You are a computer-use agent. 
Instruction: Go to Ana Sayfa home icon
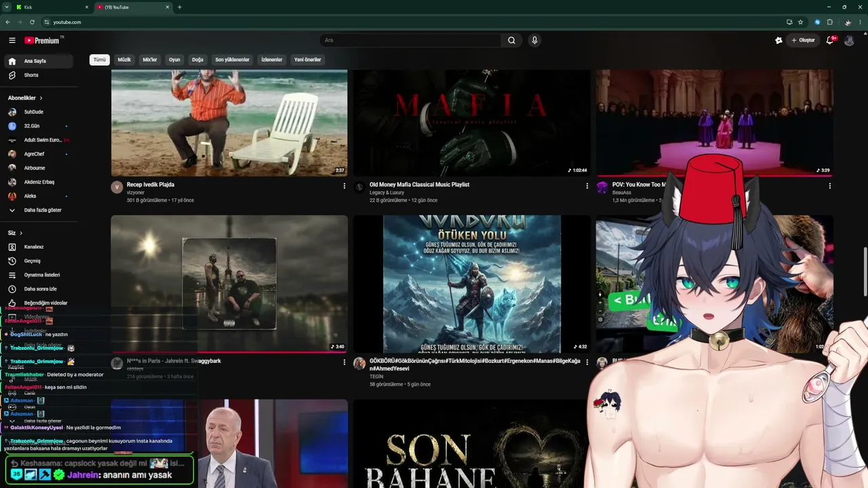tap(12, 61)
